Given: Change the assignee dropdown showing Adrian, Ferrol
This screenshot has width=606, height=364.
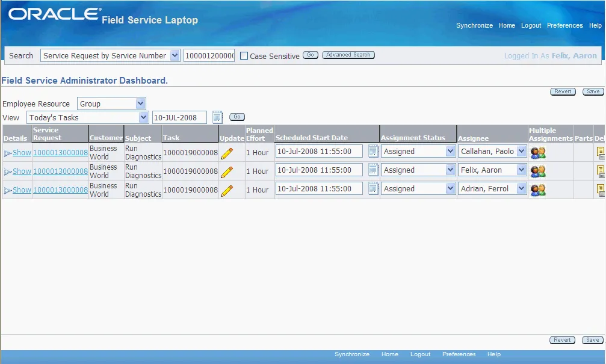Looking at the screenshot, I should pyautogui.click(x=492, y=188).
